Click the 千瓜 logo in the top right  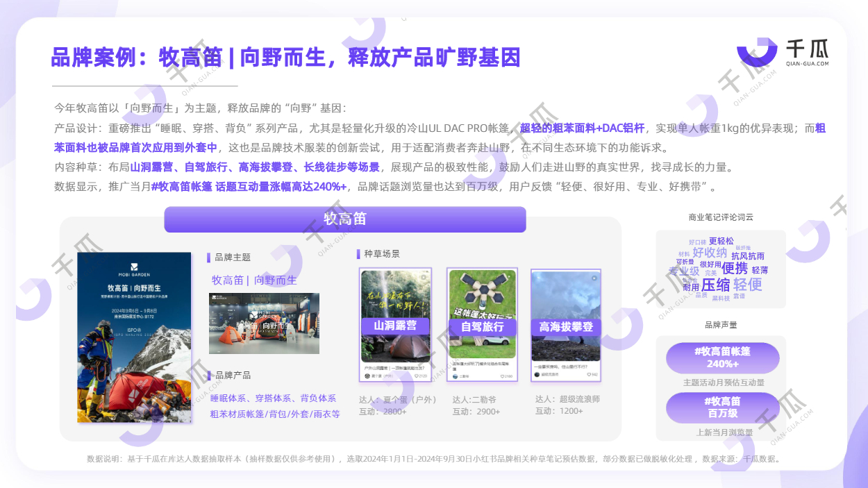pos(783,53)
